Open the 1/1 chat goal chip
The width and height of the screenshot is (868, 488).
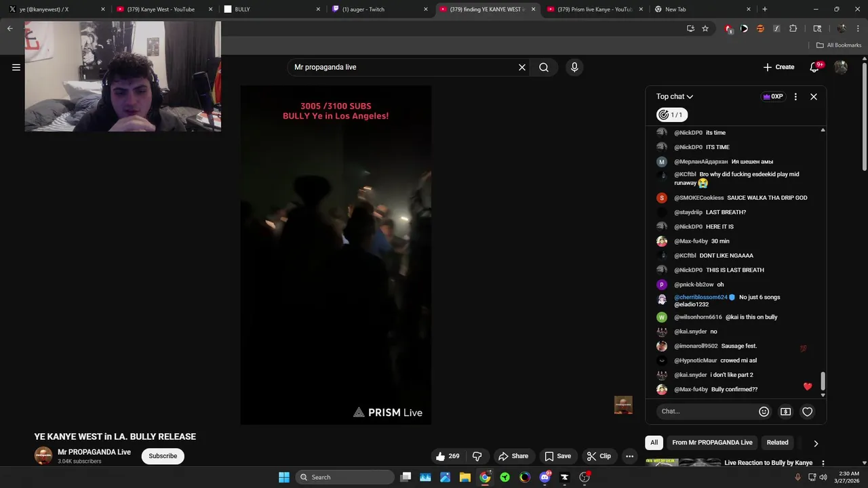pos(672,115)
